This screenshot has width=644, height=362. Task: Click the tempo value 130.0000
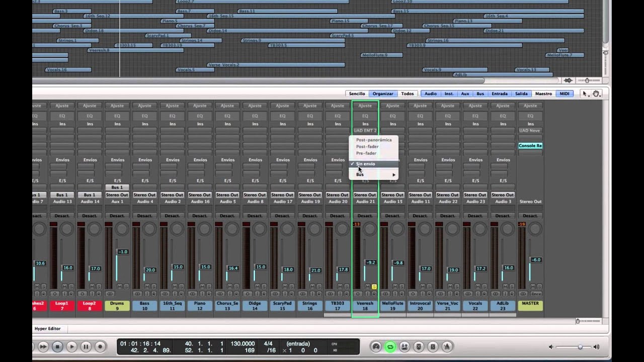[243, 343]
